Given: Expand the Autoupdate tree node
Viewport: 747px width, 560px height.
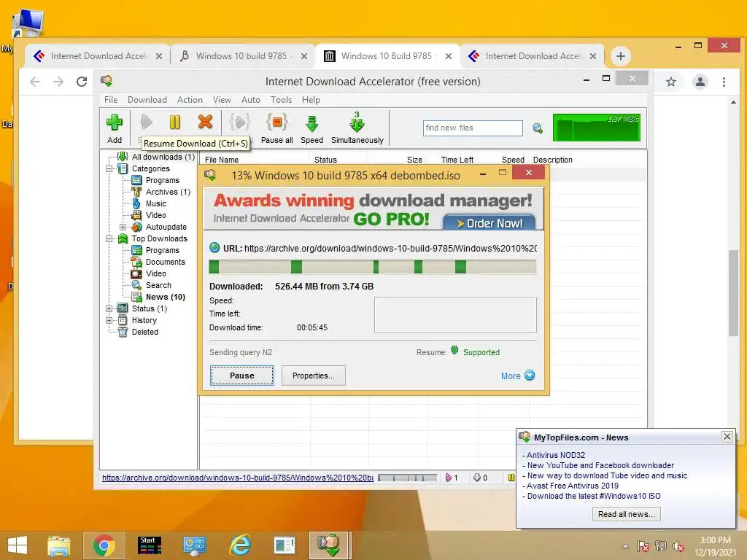Looking at the screenshot, I should [x=123, y=227].
